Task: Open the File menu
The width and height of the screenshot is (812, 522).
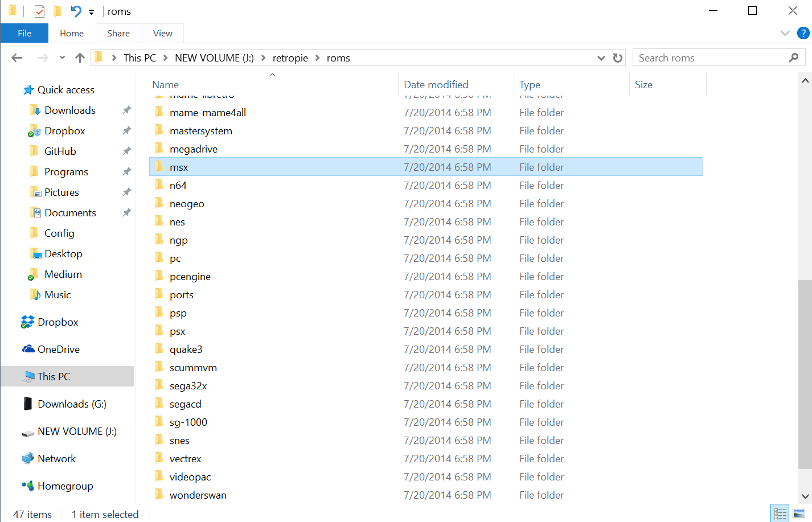Action: pos(24,34)
